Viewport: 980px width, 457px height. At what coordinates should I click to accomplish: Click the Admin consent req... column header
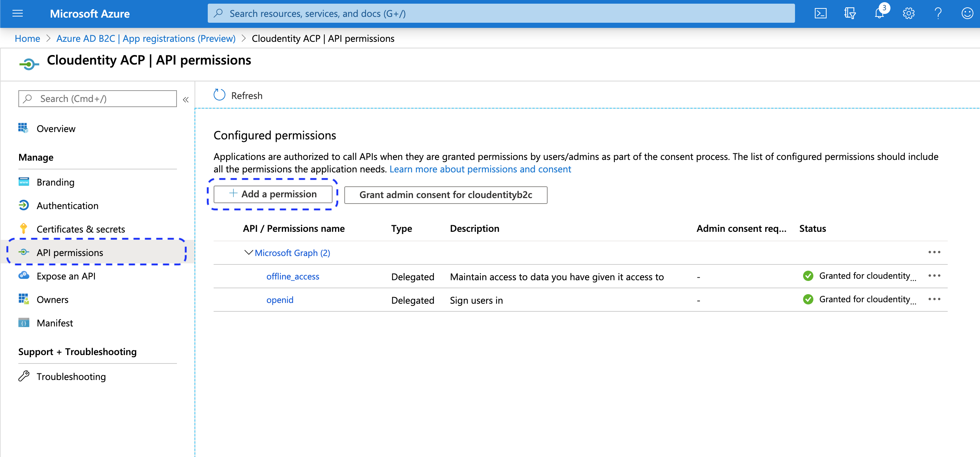[x=741, y=228]
